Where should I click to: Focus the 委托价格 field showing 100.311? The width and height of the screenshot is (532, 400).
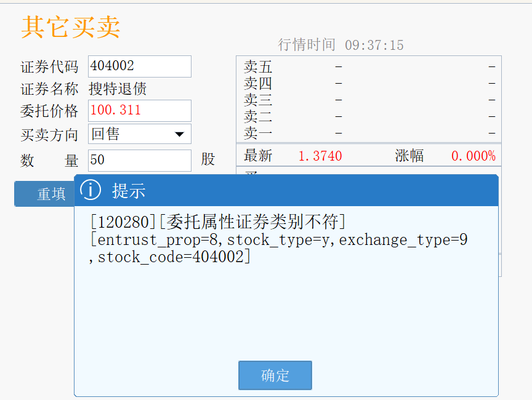139,111
